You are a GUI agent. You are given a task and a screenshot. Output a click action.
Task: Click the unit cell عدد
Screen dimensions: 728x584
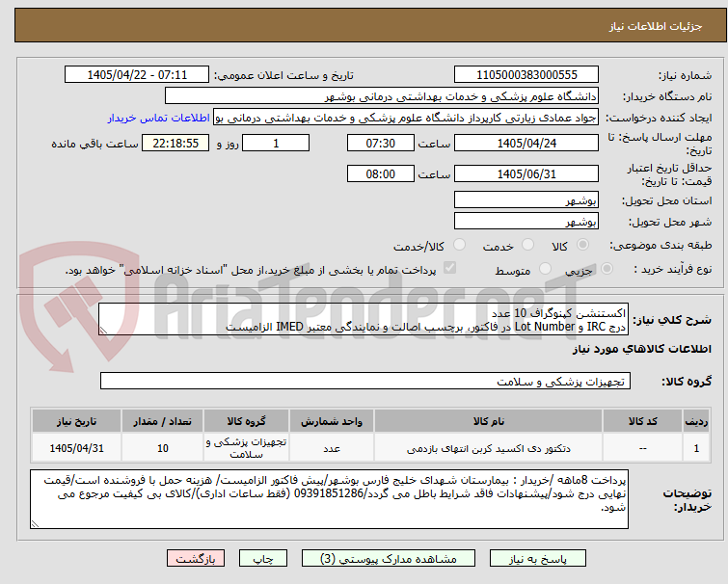332,448
